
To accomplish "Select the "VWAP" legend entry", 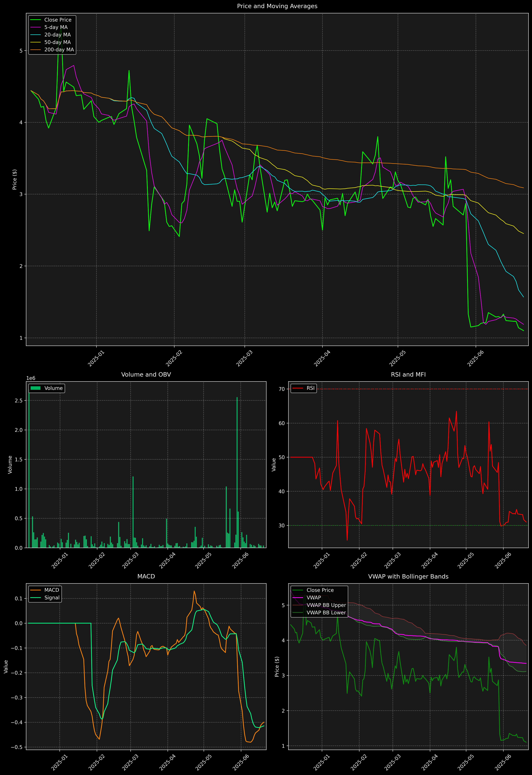I will click(314, 598).
